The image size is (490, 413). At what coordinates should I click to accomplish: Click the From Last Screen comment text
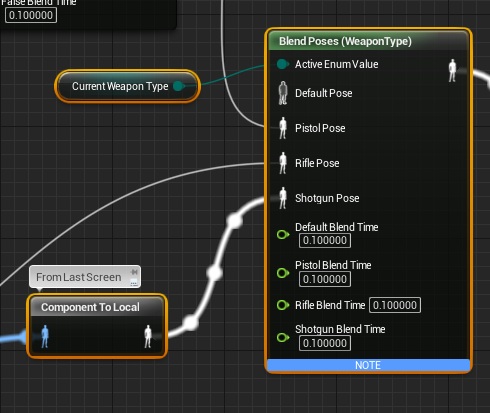tap(79, 277)
